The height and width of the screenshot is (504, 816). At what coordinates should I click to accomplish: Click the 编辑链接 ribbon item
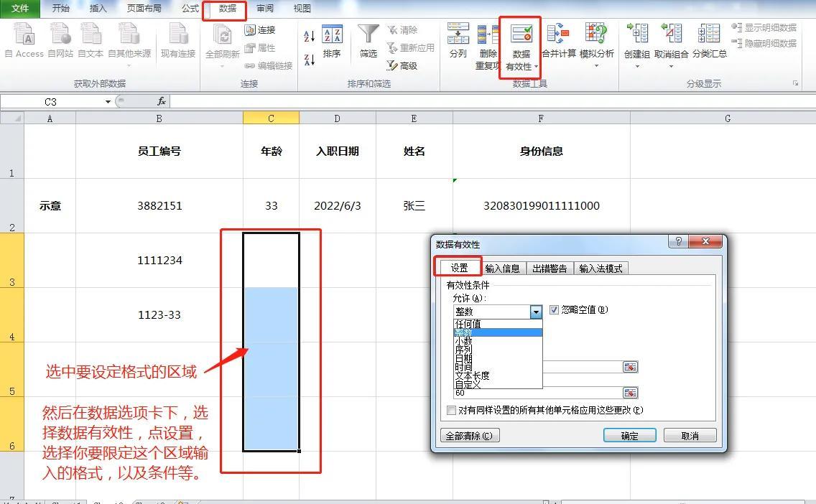(x=269, y=65)
